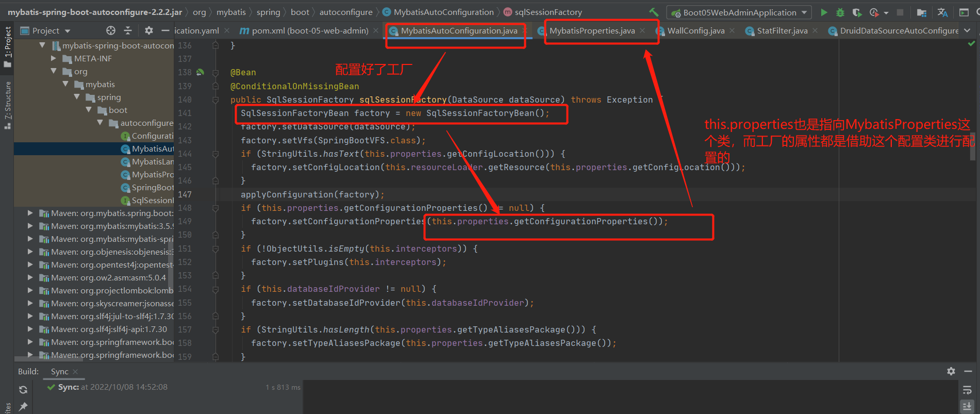Click the run anything window icon

964,12
